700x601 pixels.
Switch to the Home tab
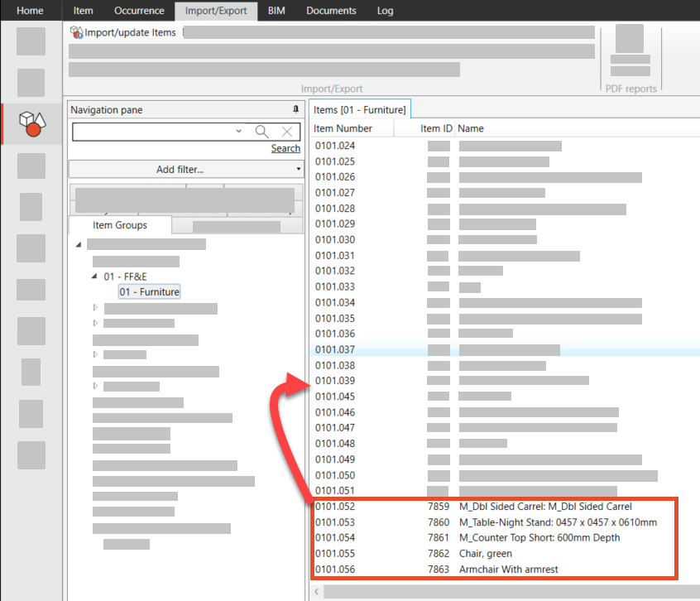tap(31, 11)
